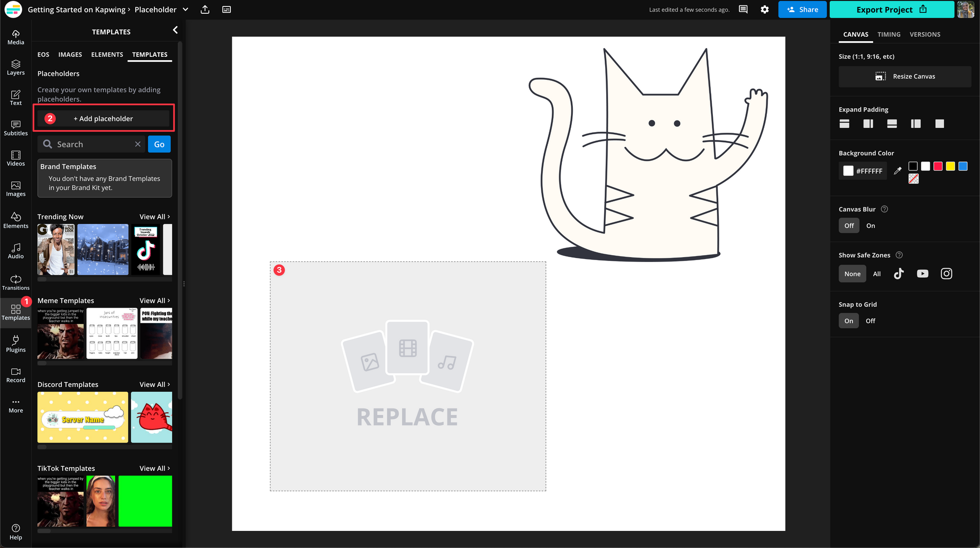Viewport: 980px width, 548px height.
Task: Open Placeholder project name dropdown
Action: (x=186, y=9)
